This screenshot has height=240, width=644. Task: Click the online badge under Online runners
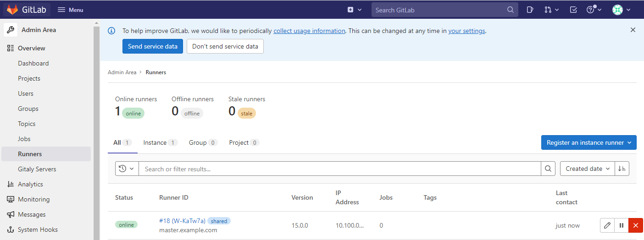(x=133, y=113)
